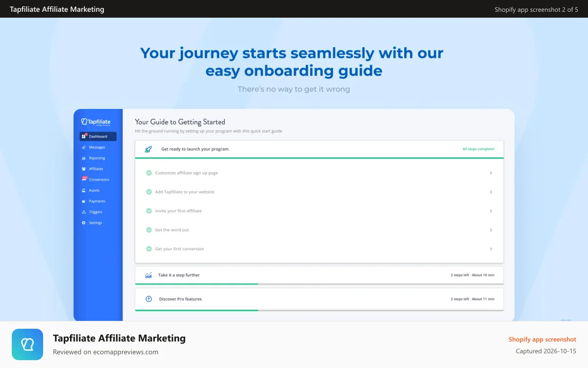This screenshot has height=368, width=588.
Task: Toggle the check for Get your first conversion
Action: pos(149,249)
